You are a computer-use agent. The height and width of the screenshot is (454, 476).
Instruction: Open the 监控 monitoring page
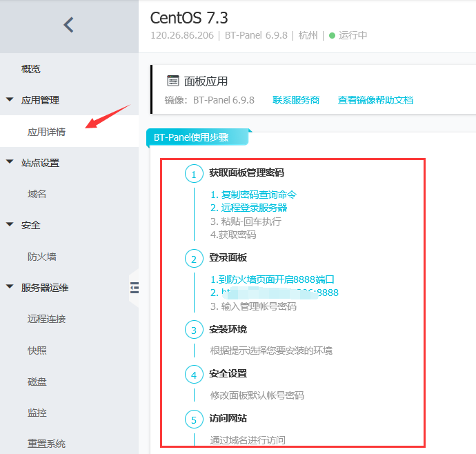coord(37,413)
